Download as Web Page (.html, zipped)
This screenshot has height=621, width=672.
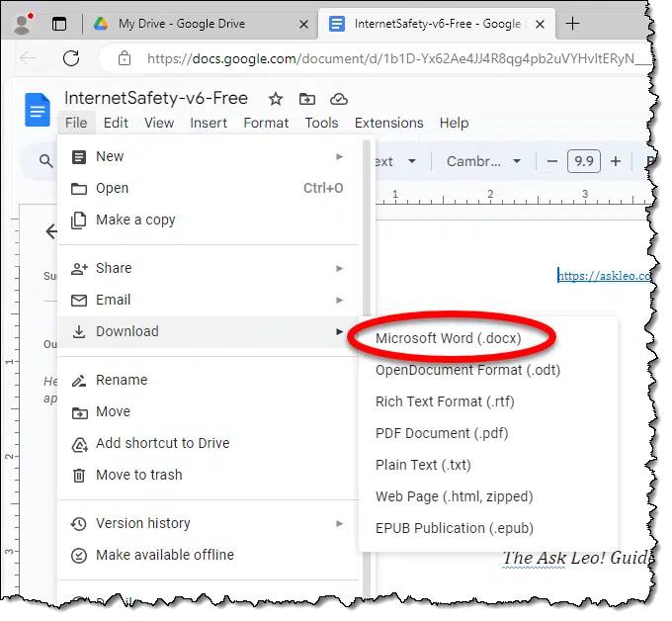(x=488, y=497)
